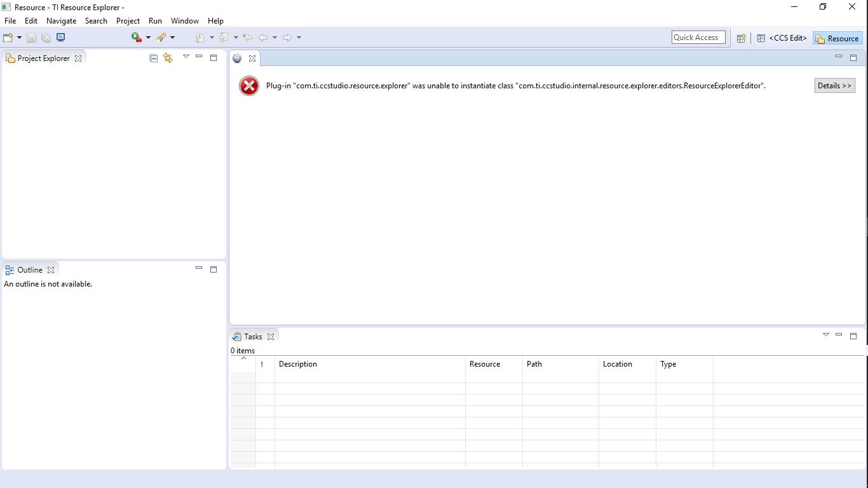Open the Run menu
868x488 pixels.
click(x=156, y=21)
